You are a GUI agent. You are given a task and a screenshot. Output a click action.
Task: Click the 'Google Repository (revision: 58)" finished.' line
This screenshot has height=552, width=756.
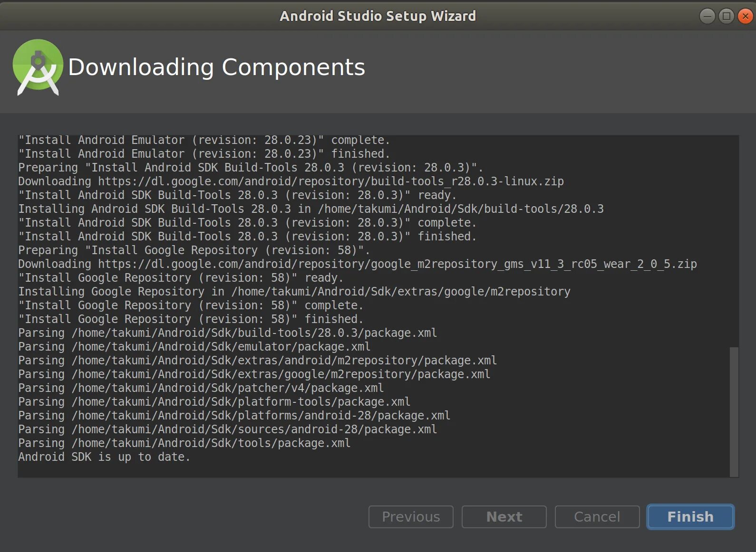191,319
